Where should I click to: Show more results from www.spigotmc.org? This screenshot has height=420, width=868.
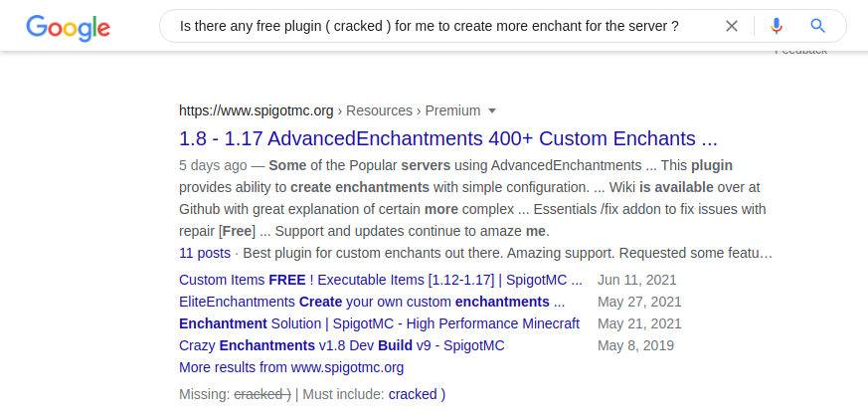[290, 367]
